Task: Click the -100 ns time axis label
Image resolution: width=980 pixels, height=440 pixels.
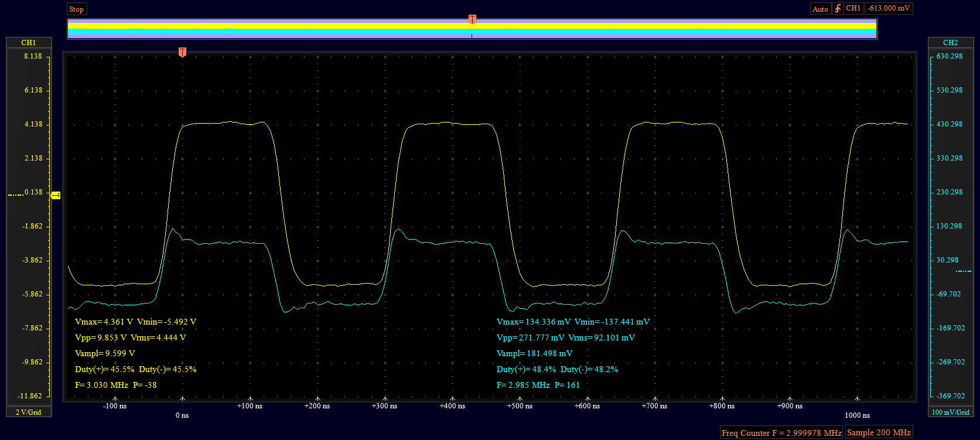Action: click(x=115, y=406)
